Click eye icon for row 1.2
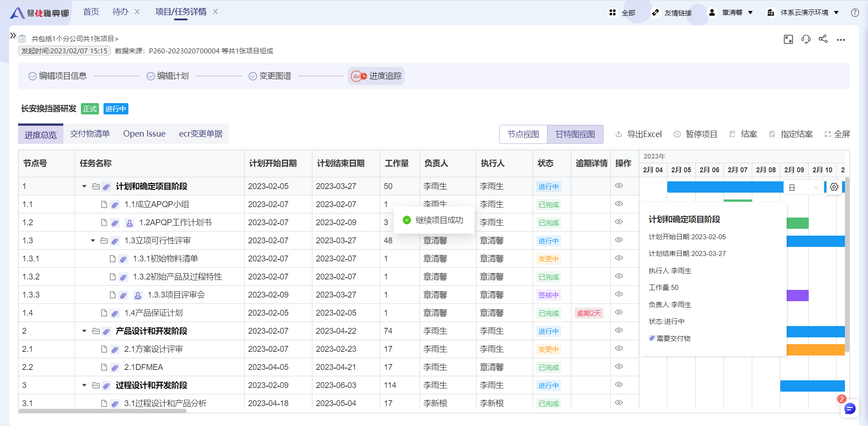 619,222
